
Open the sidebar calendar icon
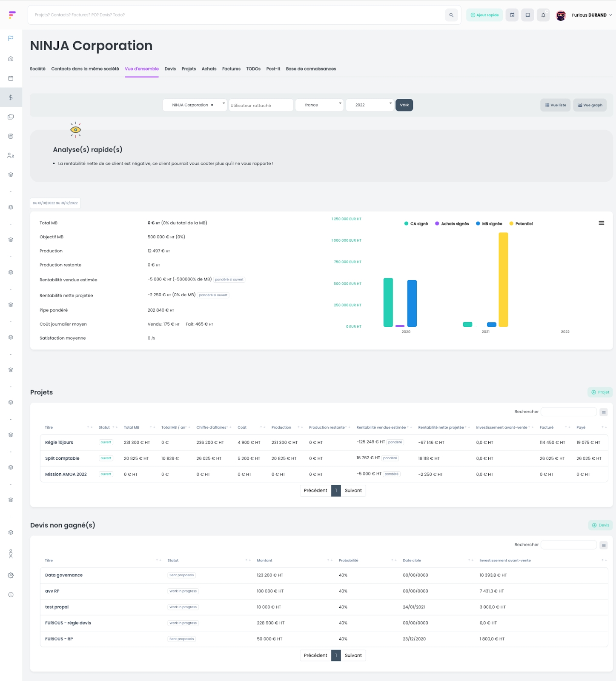(11, 78)
